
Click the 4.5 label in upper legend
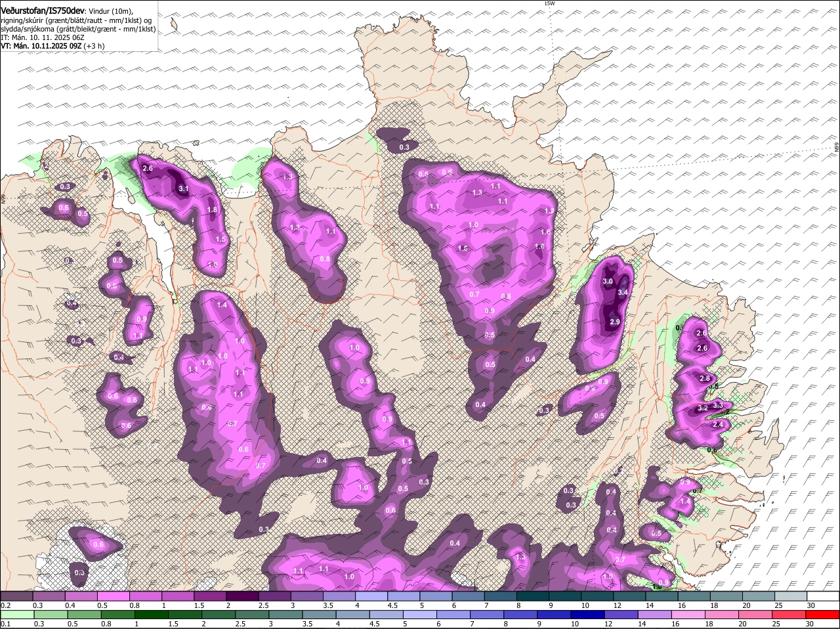[x=394, y=605]
